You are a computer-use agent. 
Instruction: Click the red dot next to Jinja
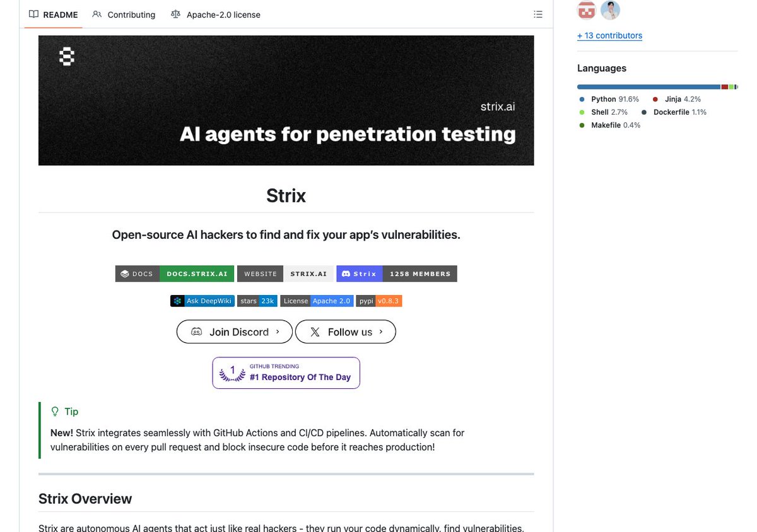coord(655,100)
